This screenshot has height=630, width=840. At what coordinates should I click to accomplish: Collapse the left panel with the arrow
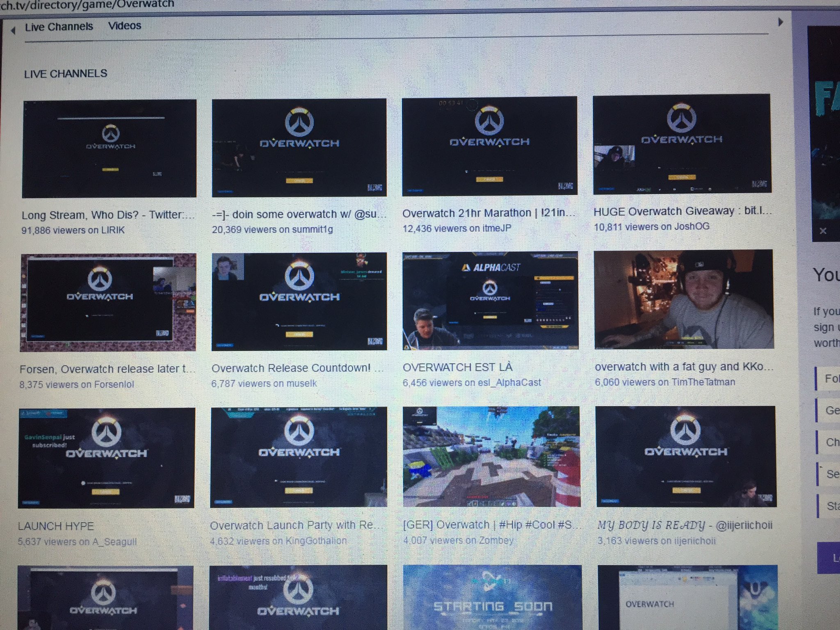pos(13,30)
